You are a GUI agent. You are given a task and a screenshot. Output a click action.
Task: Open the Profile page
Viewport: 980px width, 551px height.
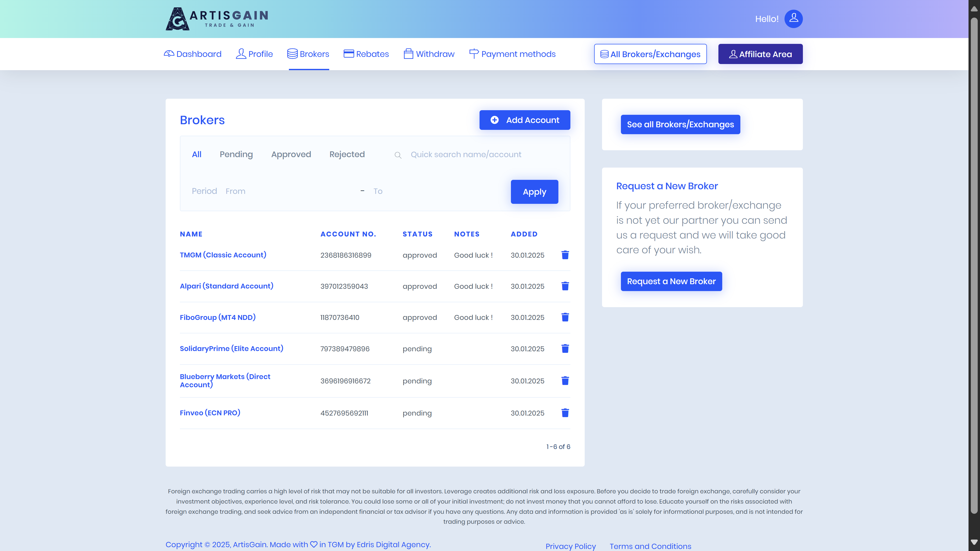254,54
